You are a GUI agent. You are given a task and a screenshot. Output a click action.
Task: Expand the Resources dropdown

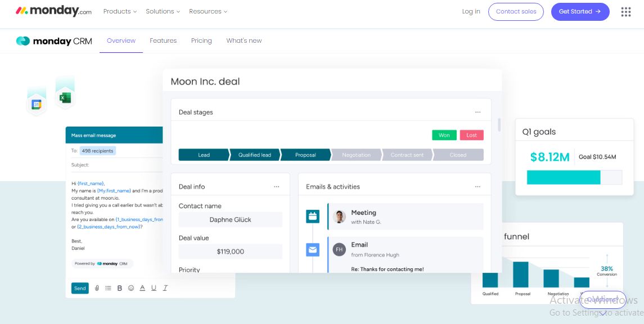pos(208,11)
